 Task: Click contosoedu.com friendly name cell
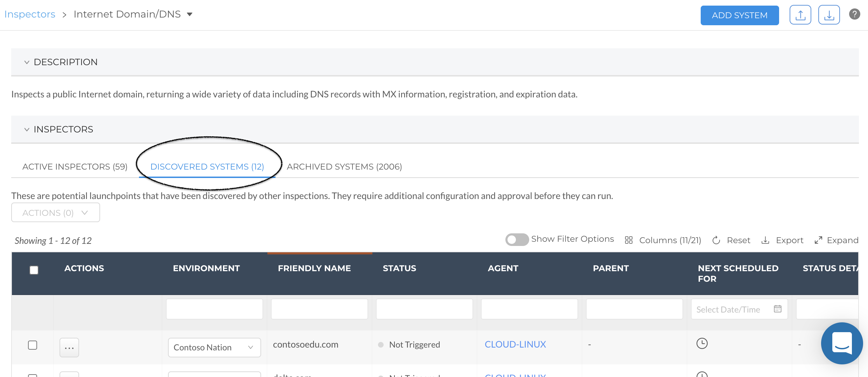point(306,344)
